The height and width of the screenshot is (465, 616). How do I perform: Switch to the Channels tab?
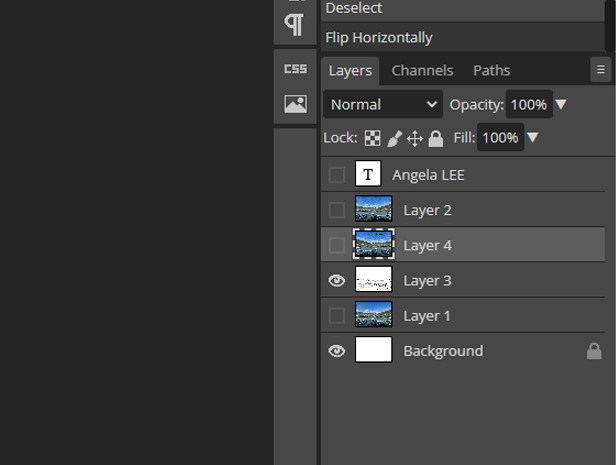click(422, 70)
